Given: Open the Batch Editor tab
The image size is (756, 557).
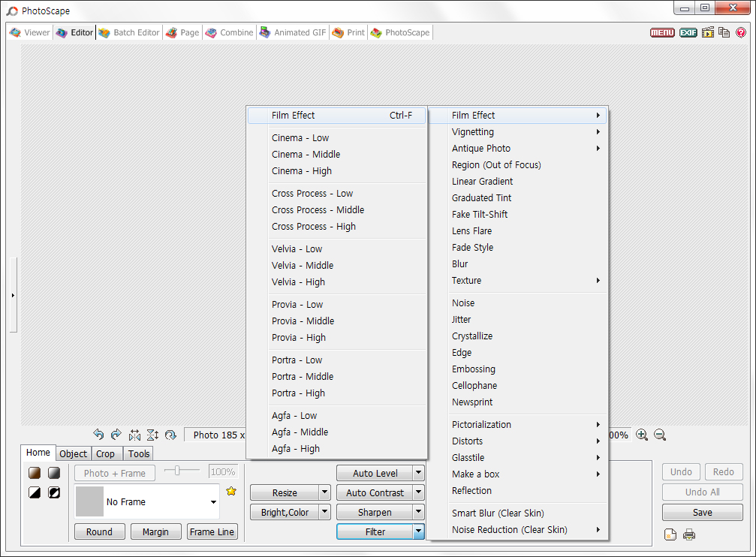Looking at the screenshot, I should click(128, 32).
